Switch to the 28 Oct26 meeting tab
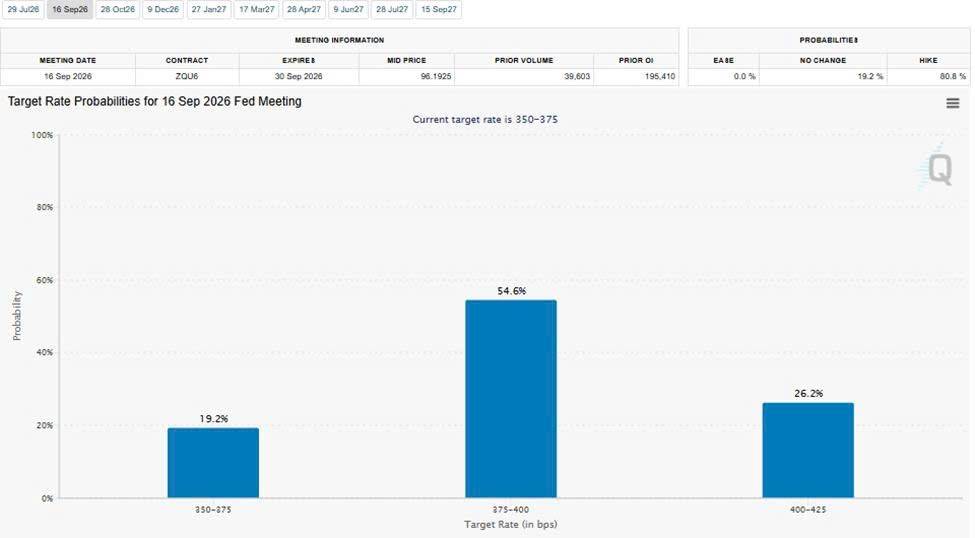 pyautogui.click(x=118, y=9)
